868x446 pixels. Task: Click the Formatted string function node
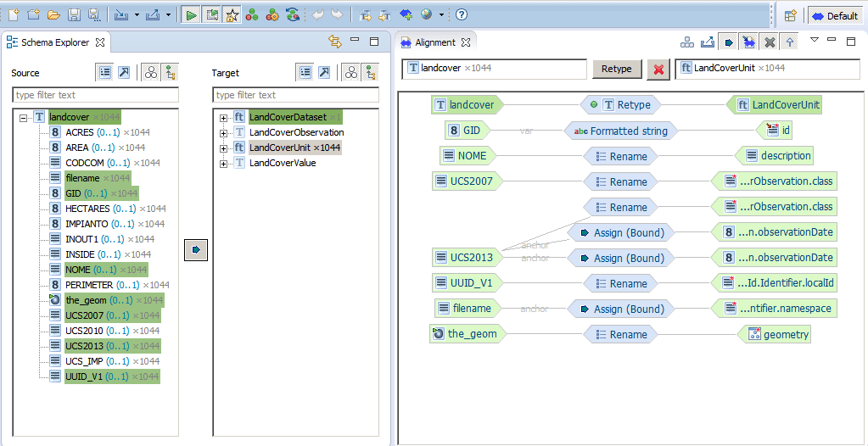click(x=621, y=131)
